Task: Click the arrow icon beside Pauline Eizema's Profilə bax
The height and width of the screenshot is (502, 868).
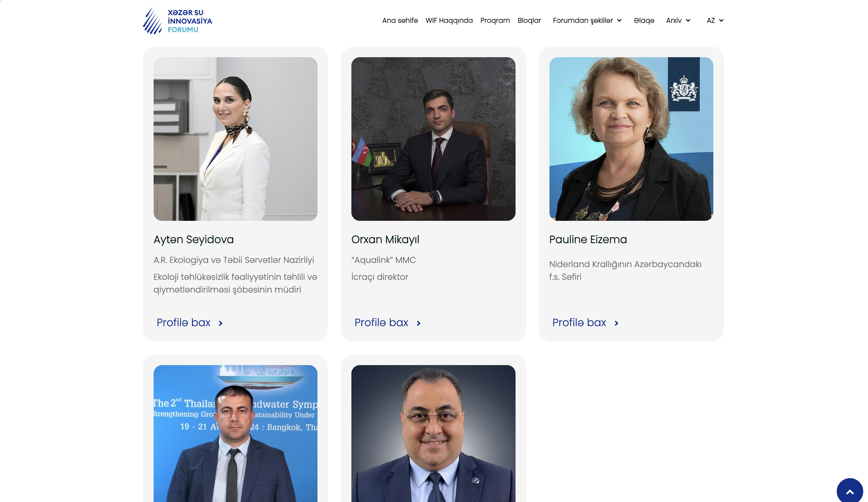Action: pos(616,323)
